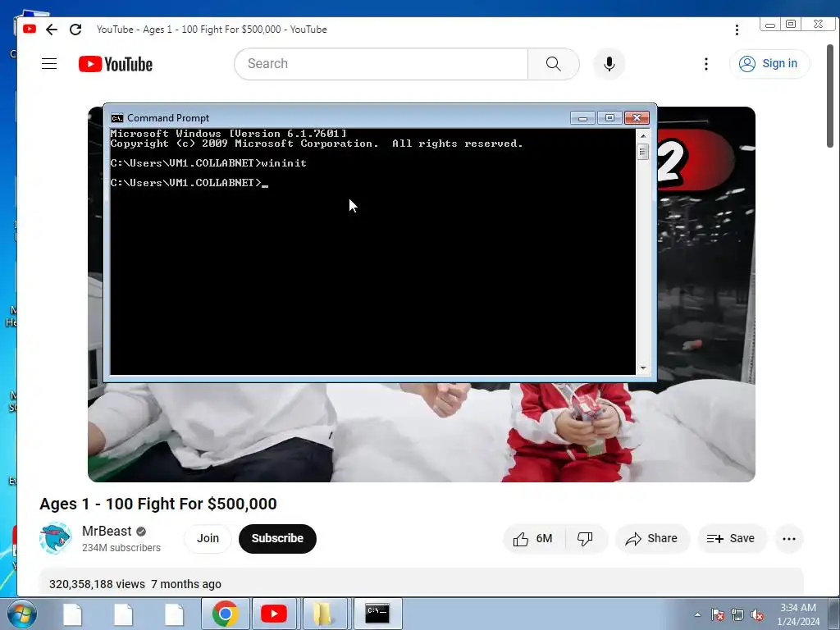Dislike the video with thumbs down

tap(585, 538)
